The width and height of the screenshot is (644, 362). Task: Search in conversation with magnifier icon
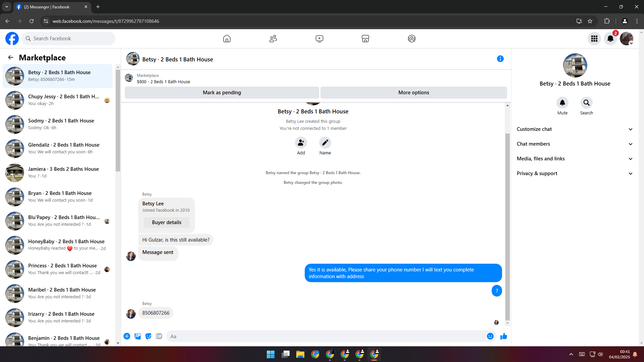pos(586,103)
